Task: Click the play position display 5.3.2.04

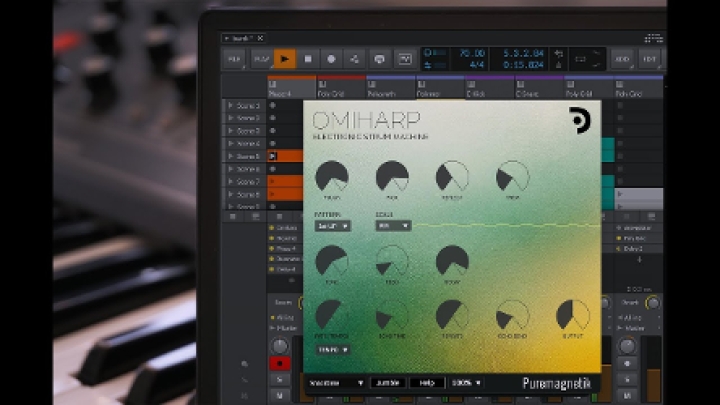Action: click(523, 53)
